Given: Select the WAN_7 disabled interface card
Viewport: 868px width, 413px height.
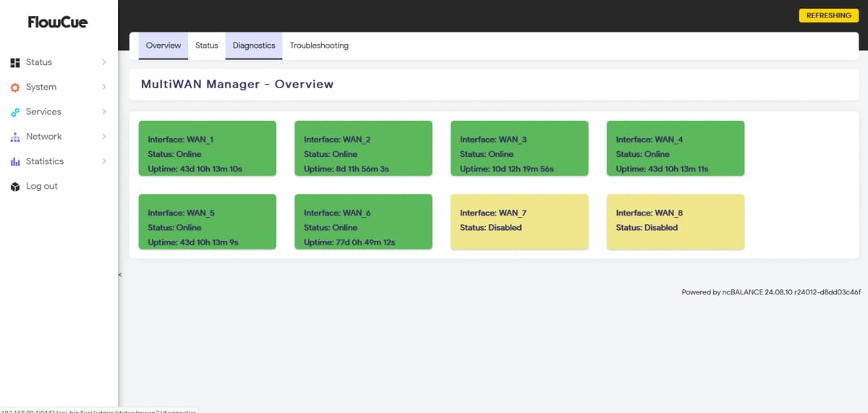Looking at the screenshot, I should tap(519, 221).
